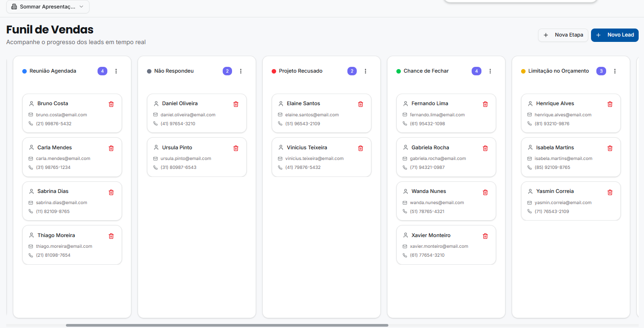The width and height of the screenshot is (644, 328).
Task: Click the kebab menu on Limitação no Orçamento
Action: (615, 71)
